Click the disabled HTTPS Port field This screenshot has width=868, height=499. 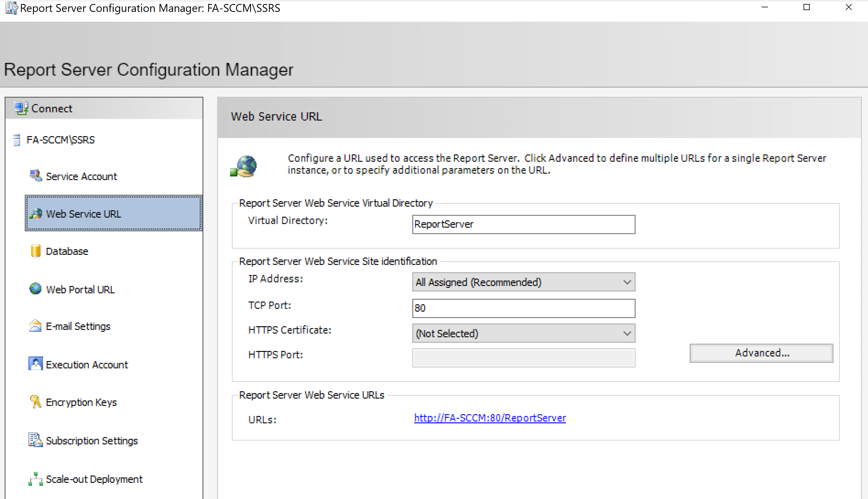[523, 358]
